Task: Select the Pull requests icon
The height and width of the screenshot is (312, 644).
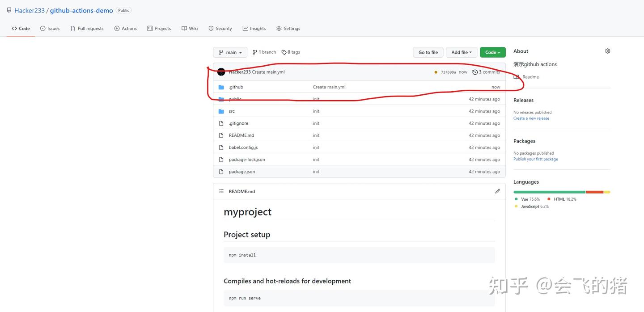Action: [72, 28]
